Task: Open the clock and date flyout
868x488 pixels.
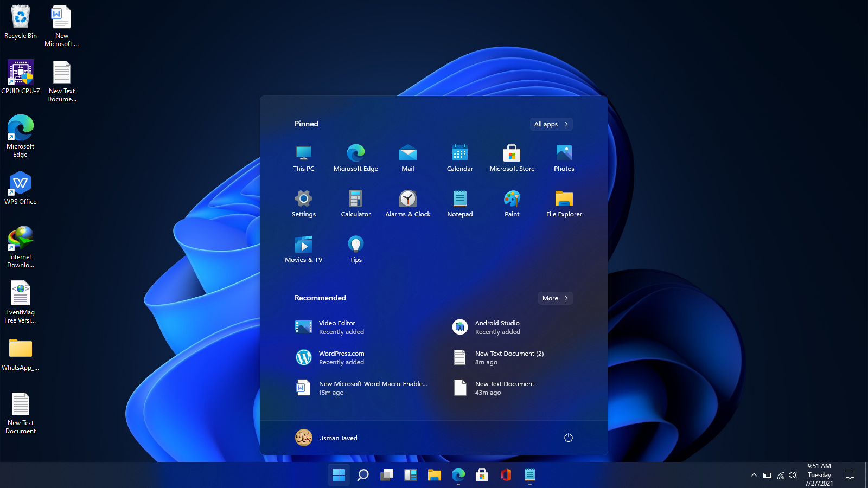Action: (819, 475)
